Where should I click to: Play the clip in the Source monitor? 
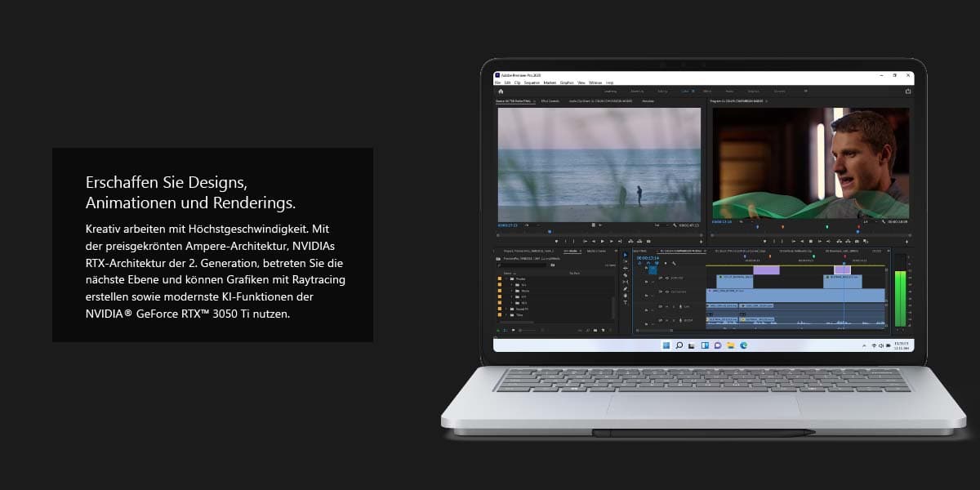pos(603,241)
